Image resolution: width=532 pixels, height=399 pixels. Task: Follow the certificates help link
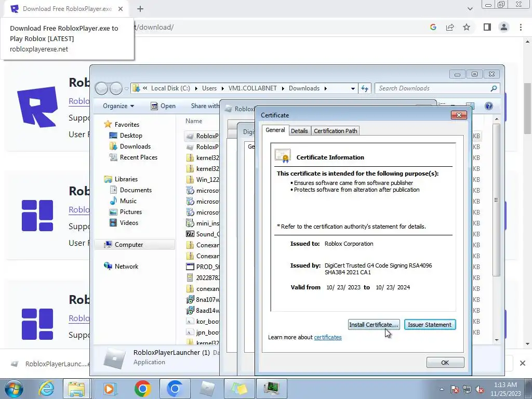(x=328, y=337)
